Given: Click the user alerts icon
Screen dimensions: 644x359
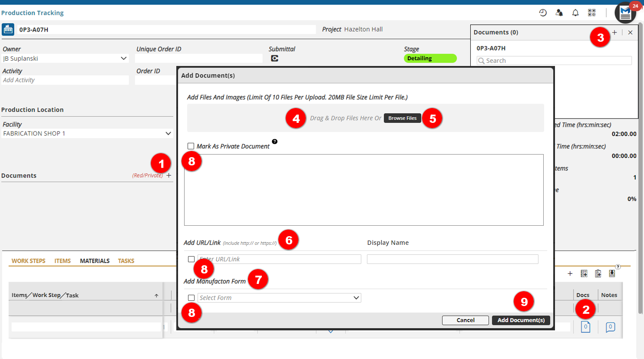Looking at the screenshot, I should tap(559, 13).
